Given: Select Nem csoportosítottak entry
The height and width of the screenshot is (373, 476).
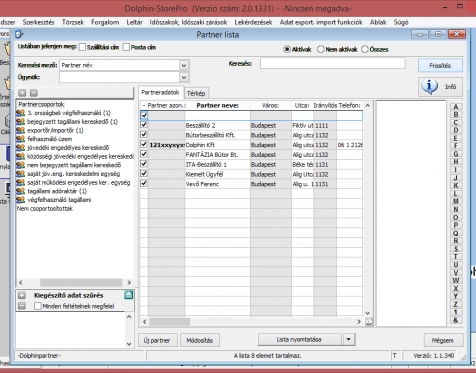Looking at the screenshot, I should (x=45, y=208).
